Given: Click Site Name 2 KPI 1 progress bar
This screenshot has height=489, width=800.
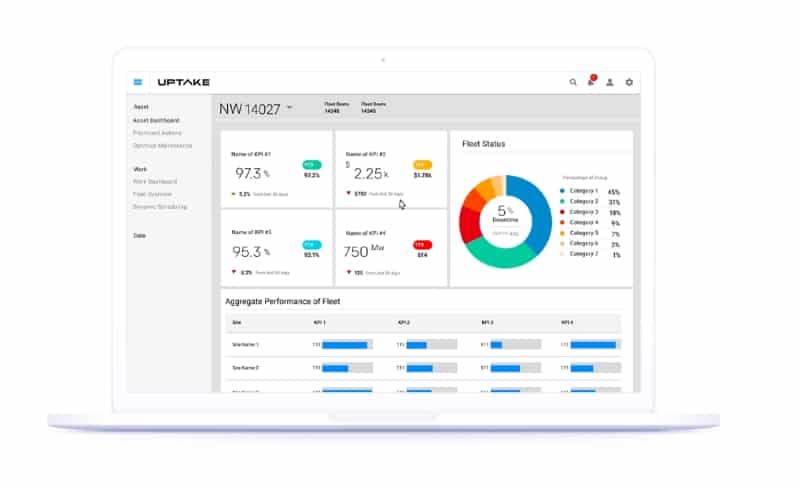Looking at the screenshot, I should (x=347, y=368).
